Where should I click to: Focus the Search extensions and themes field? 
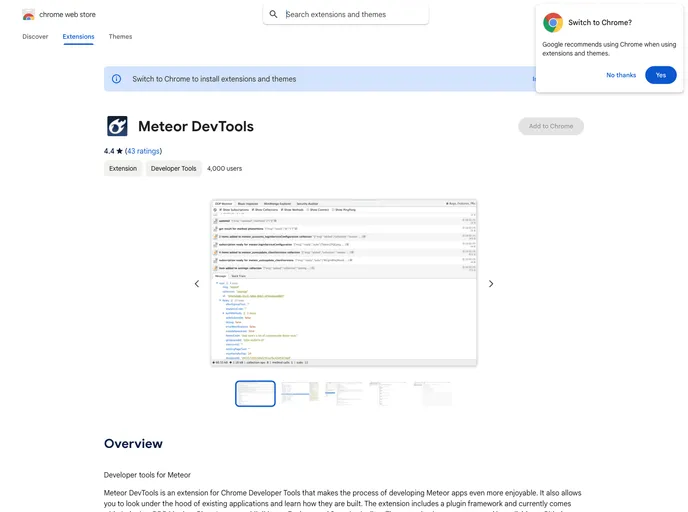(x=346, y=14)
